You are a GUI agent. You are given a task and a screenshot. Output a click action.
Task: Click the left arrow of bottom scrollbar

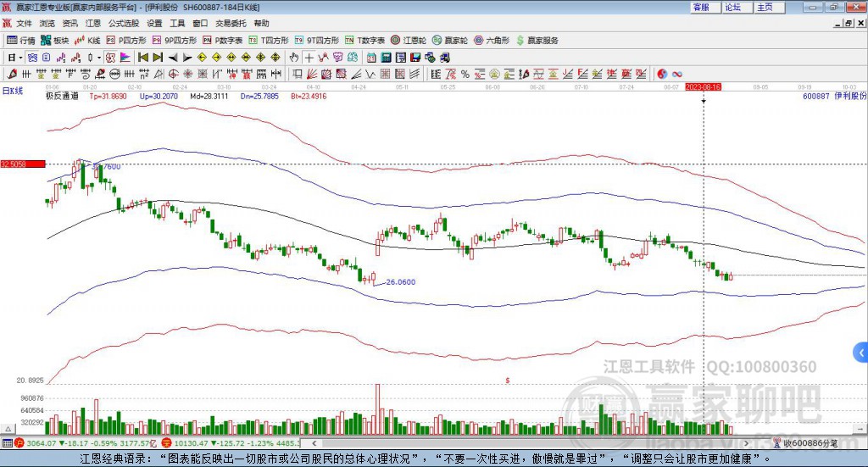tap(314, 443)
